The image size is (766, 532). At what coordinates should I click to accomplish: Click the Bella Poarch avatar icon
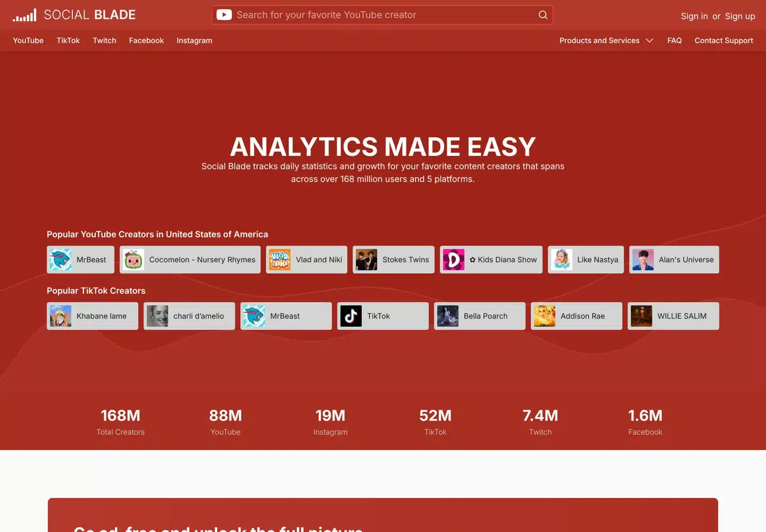point(448,316)
